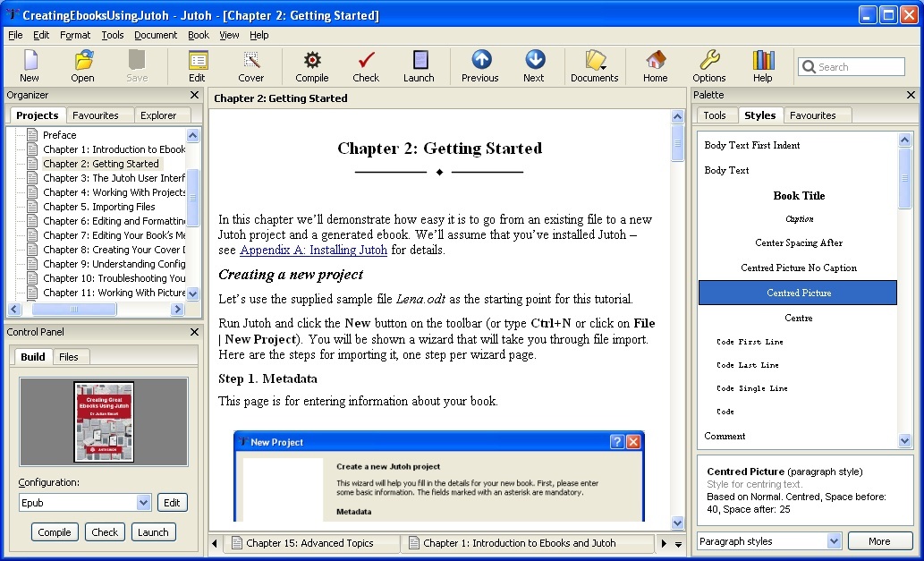Go to the Next document
The image size is (924, 561).
(x=534, y=65)
